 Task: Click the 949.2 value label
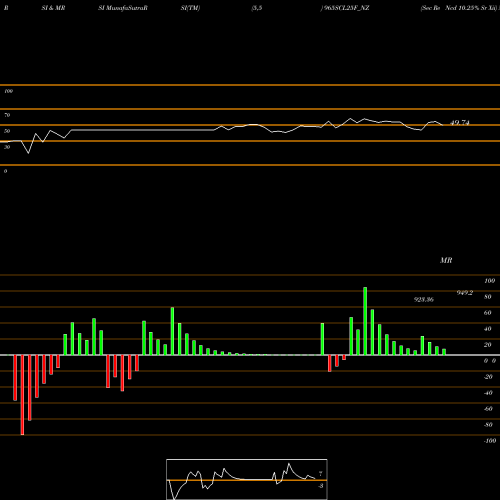465,293
